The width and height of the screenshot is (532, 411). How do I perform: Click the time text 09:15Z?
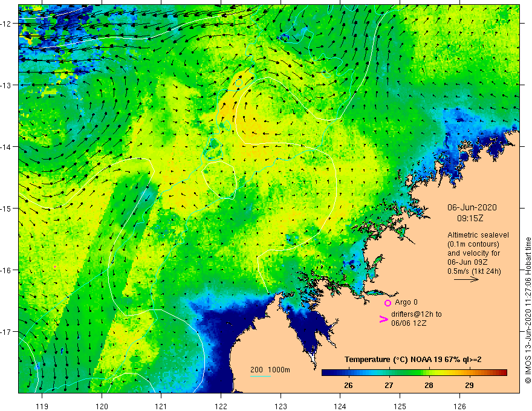(x=470, y=218)
